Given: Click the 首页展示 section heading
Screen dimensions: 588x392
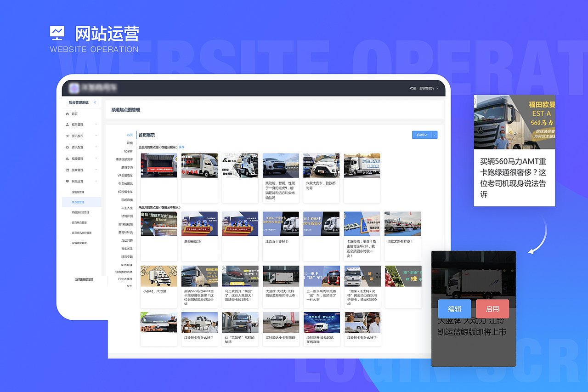Looking at the screenshot, I should tap(147, 135).
